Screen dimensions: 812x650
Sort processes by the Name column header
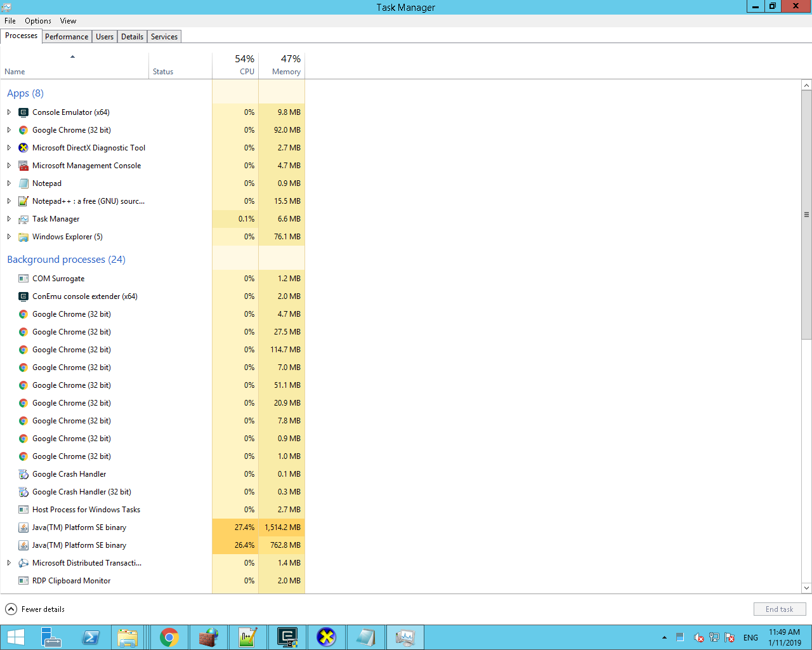(74, 65)
